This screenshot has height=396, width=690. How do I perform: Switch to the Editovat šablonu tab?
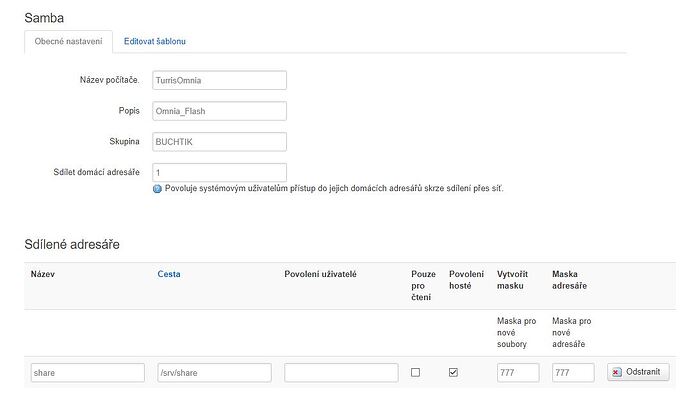(154, 41)
